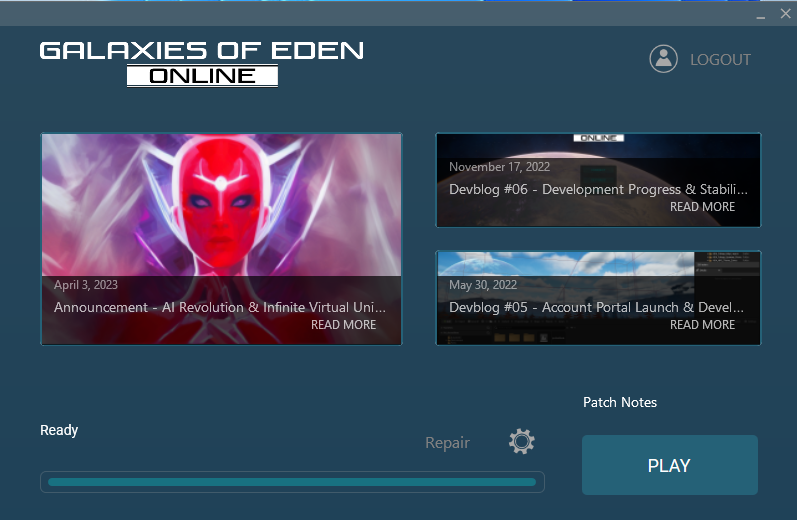The width and height of the screenshot is (797, 520).
Task: Open launcher settings with the gear icon
Action: click(521, 441)
